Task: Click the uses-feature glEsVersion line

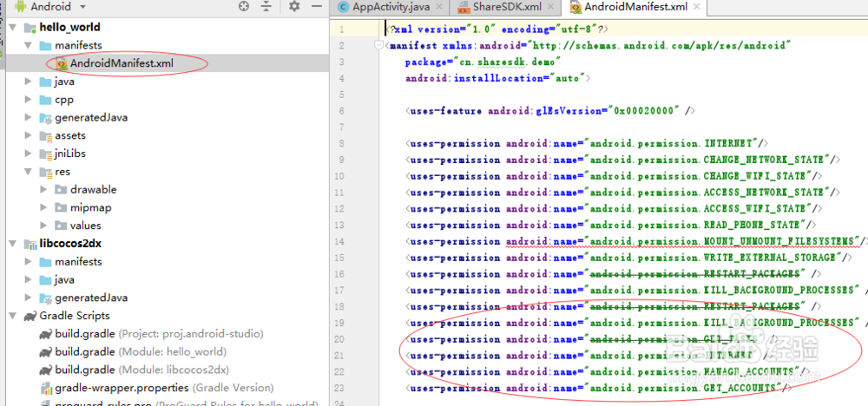Action: [549, 111]
